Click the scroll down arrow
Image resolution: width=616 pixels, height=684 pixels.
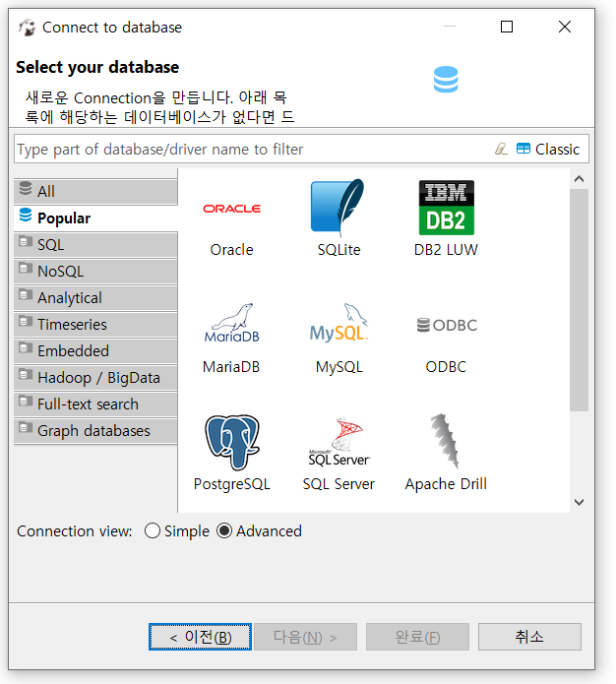[x=579, y=502]
